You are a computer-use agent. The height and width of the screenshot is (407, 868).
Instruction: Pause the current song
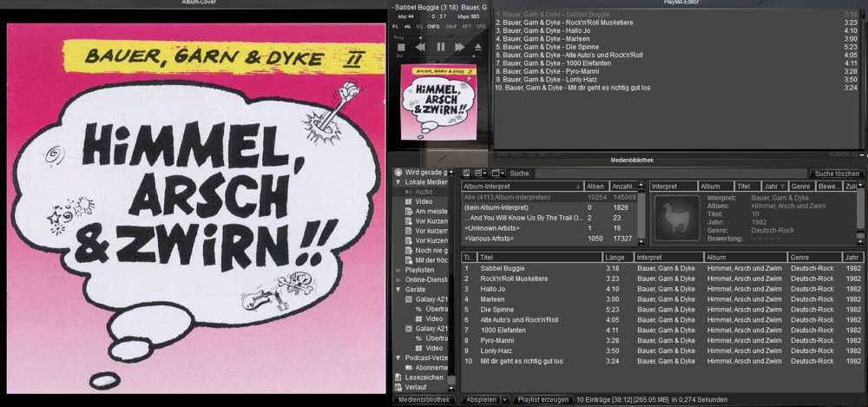[440, 47]
